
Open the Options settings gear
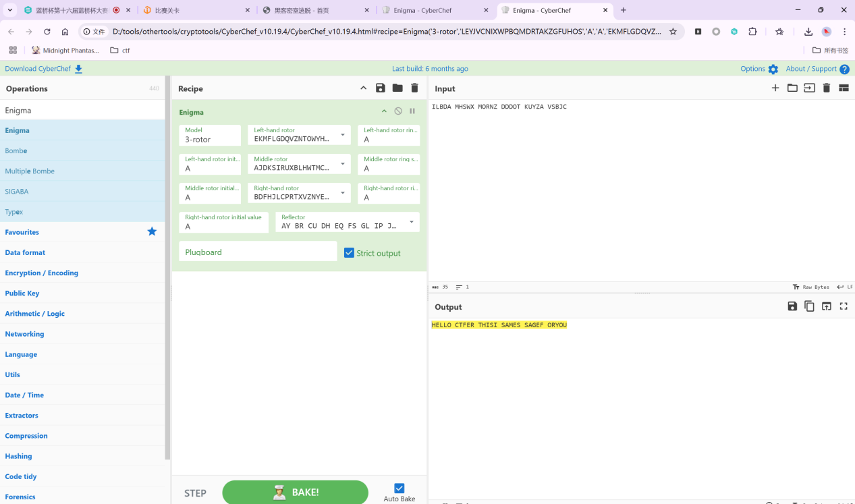pos(773,69)
